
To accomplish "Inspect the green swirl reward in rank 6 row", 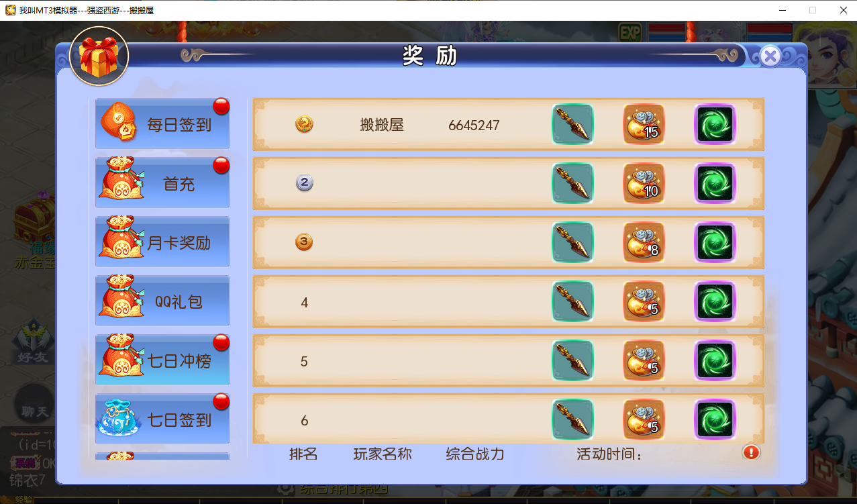I will (715, 419).
